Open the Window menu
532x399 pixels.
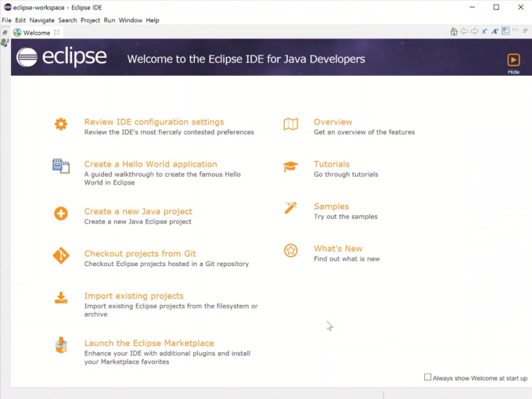(x=131, y=20)
